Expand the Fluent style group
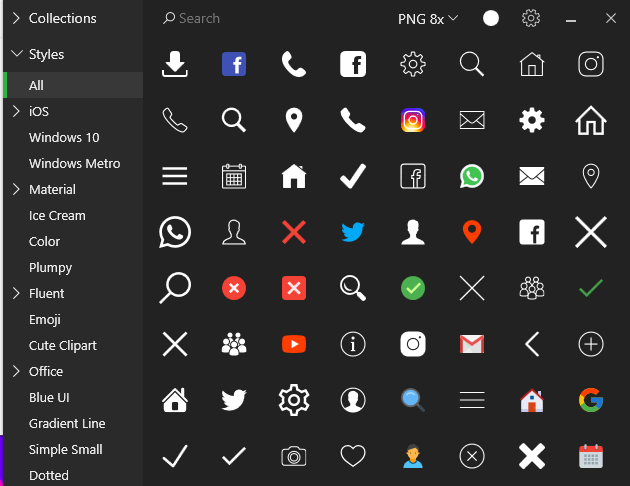 coord(16,293)
